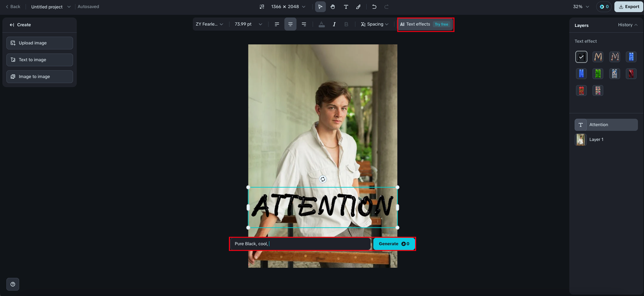The height and width of the screenshot is (296, 644).
Task: Click the Try free badge
Action: click(x=441, y=24)
